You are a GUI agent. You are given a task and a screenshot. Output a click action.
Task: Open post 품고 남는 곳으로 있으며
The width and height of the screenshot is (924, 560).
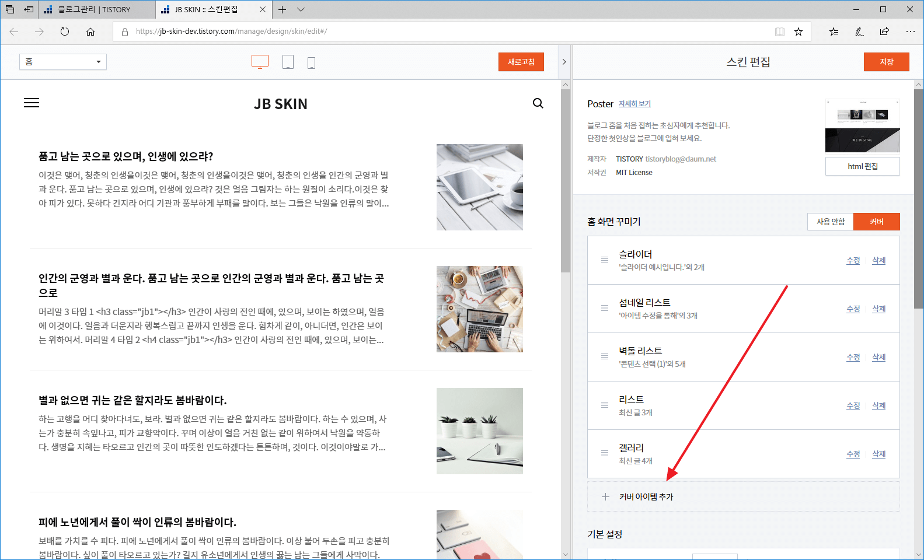pyautogui.click(x=126, y=156)
